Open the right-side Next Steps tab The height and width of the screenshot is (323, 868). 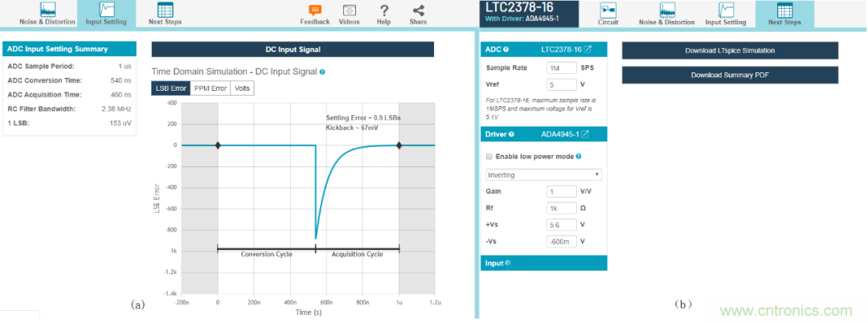click(784, 14)
